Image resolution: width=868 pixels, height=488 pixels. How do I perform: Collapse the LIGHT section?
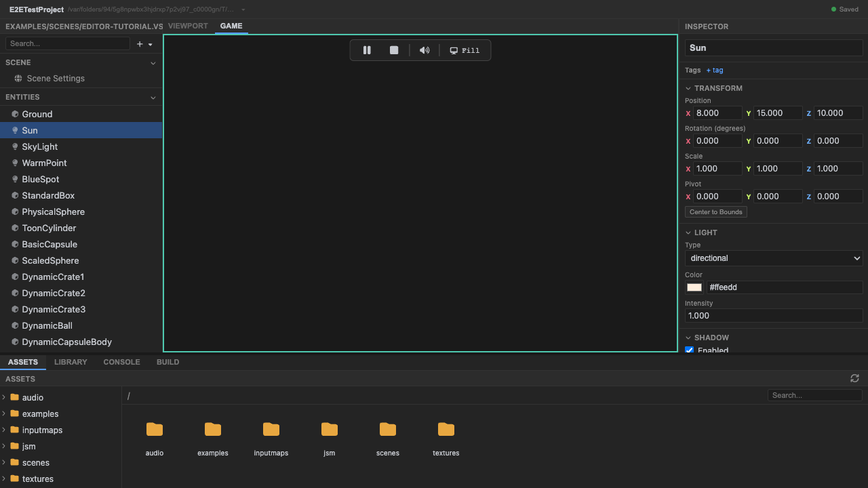688,232
